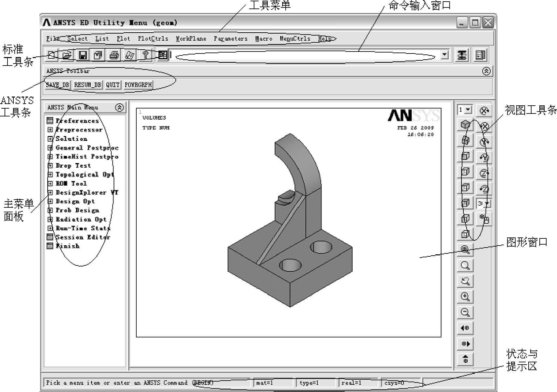
Task: Click the last icon right of the Raise Hidden icon
Action: (480, 55)
